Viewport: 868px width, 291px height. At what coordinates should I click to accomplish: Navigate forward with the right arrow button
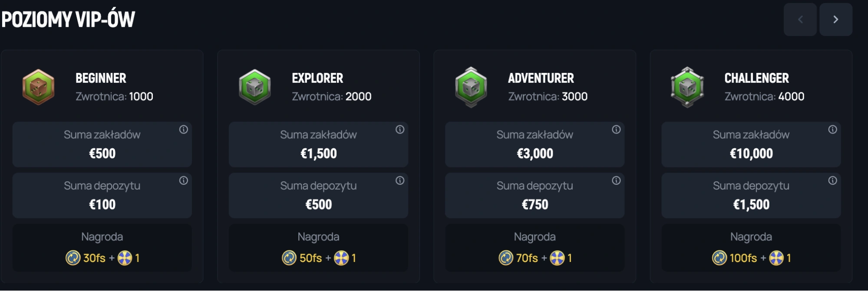pyautogui.click(x=836, y=19)
